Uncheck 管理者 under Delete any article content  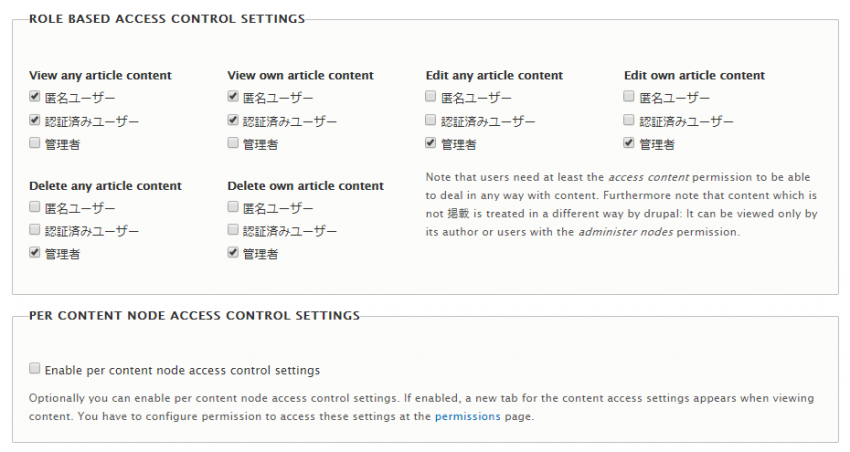[x=35, y=254]
